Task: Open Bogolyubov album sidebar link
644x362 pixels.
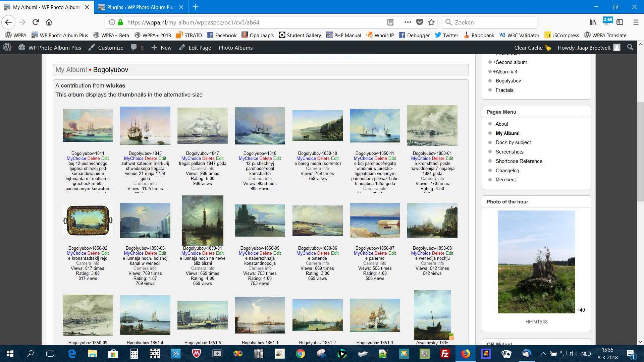Action: coord(508,81)
